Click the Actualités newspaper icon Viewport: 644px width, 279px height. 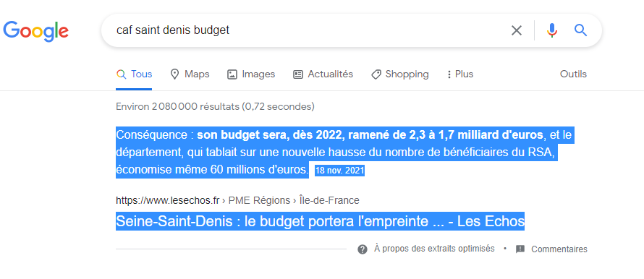pos(298,74)
